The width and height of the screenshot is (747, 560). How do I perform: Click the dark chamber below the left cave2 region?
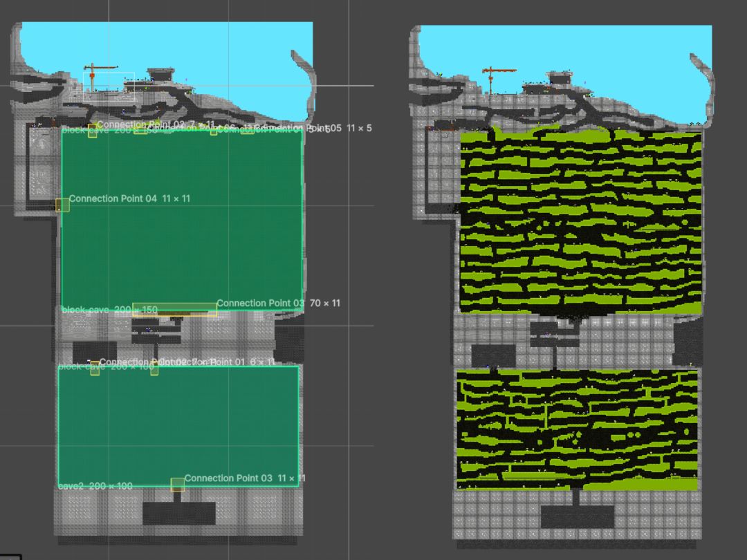click(178, 513)
